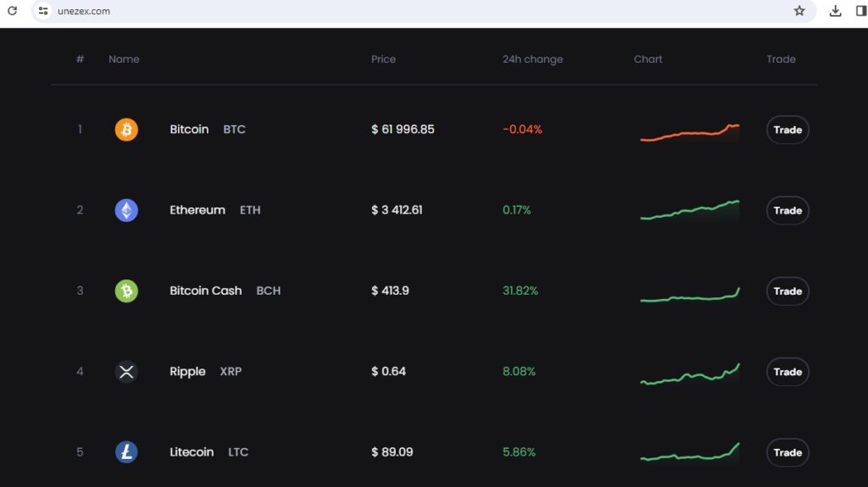Click the Price column header
Screen dimensions: 868x487
click(x=384, y=59)
